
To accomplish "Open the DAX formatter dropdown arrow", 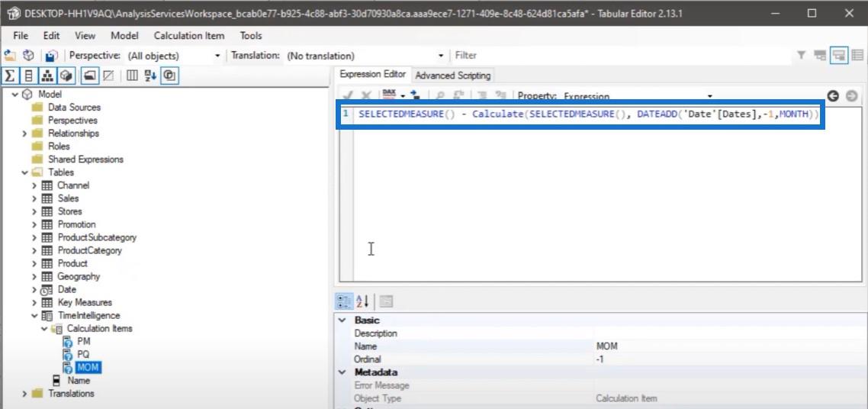I will pyautogui.click(x=403, y=95).
